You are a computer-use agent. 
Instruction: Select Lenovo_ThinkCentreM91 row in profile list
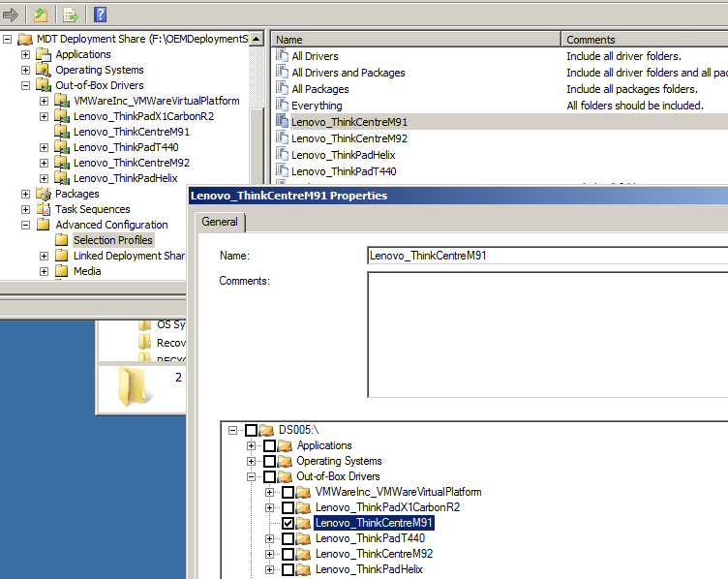pyautogui.click(x=500, y=122)
